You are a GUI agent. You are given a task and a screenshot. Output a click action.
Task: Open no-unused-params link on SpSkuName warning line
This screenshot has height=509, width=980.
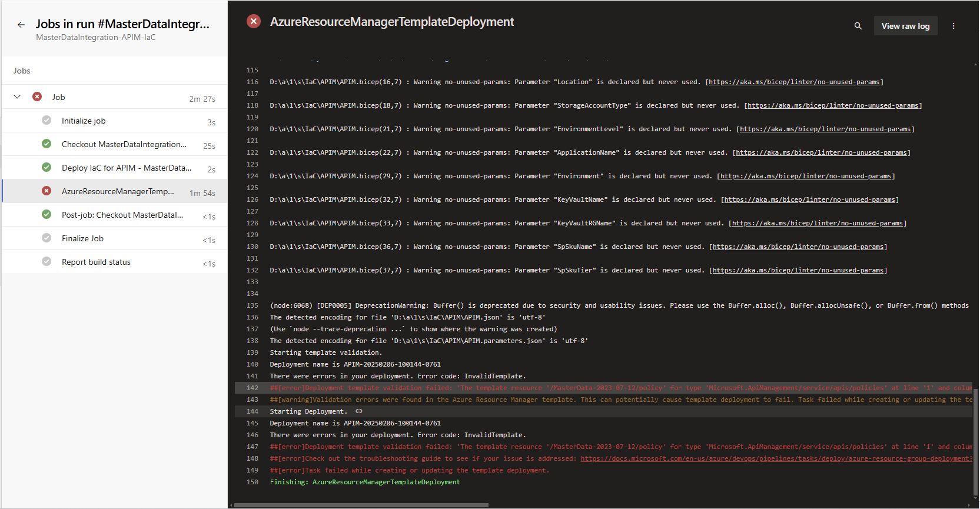pos(798,247)
